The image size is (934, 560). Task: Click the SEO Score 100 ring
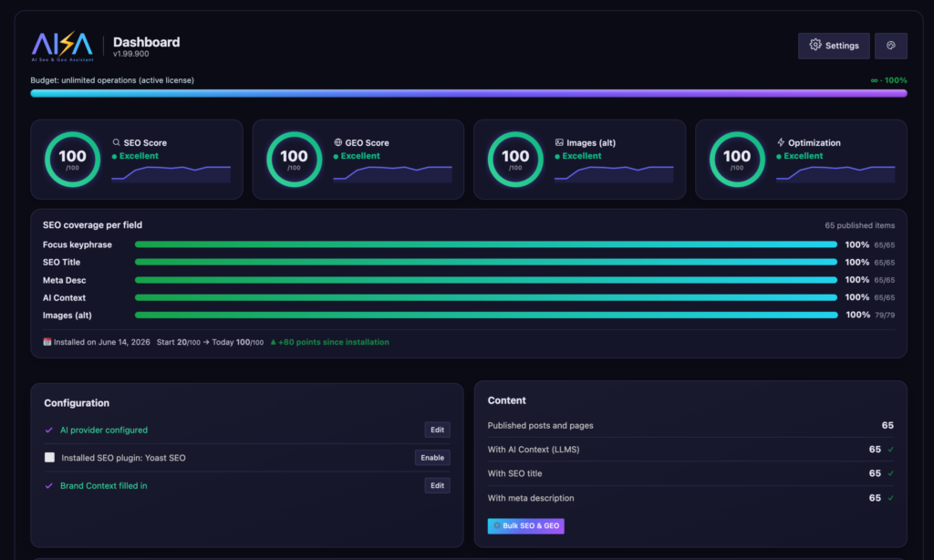coord(73,159)
